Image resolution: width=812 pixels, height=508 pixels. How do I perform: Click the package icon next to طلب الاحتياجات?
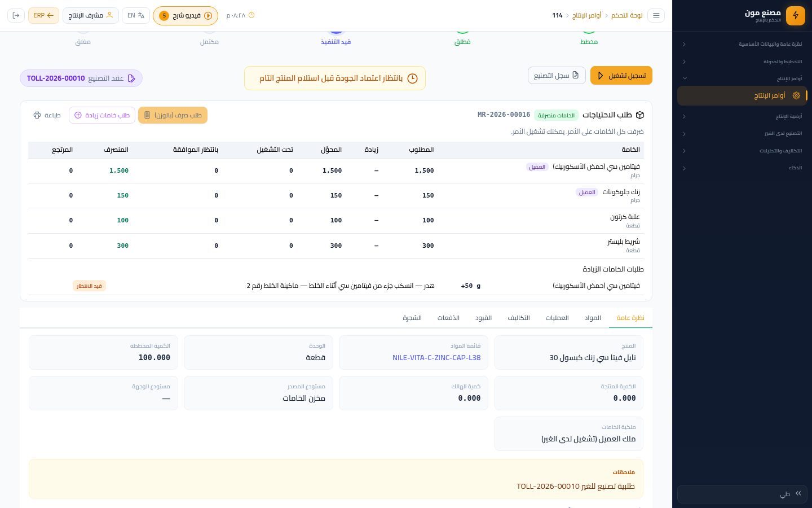(639, 115)
